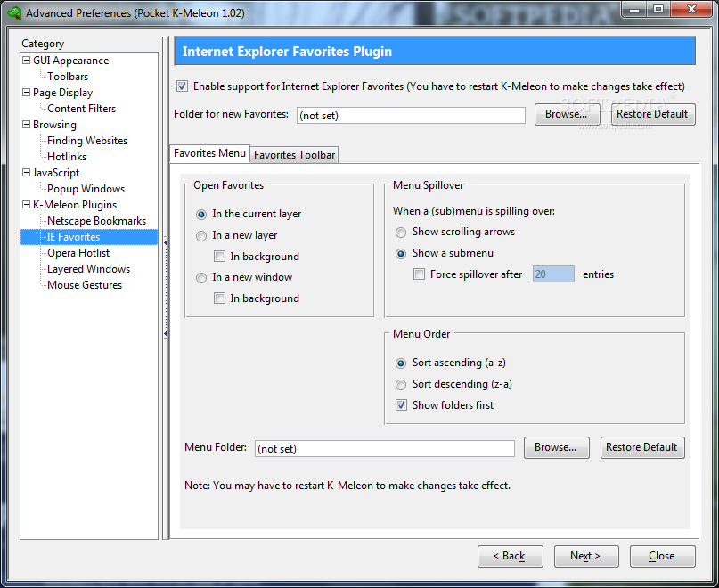Maximize the Advanced Preferences window
This screenshot has width=719, height=588.
point(658,9)
